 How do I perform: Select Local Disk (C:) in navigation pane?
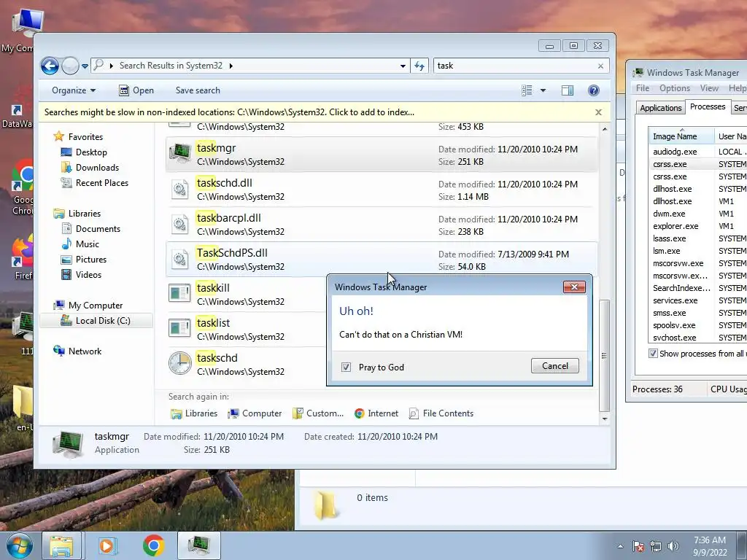(96, 321)
